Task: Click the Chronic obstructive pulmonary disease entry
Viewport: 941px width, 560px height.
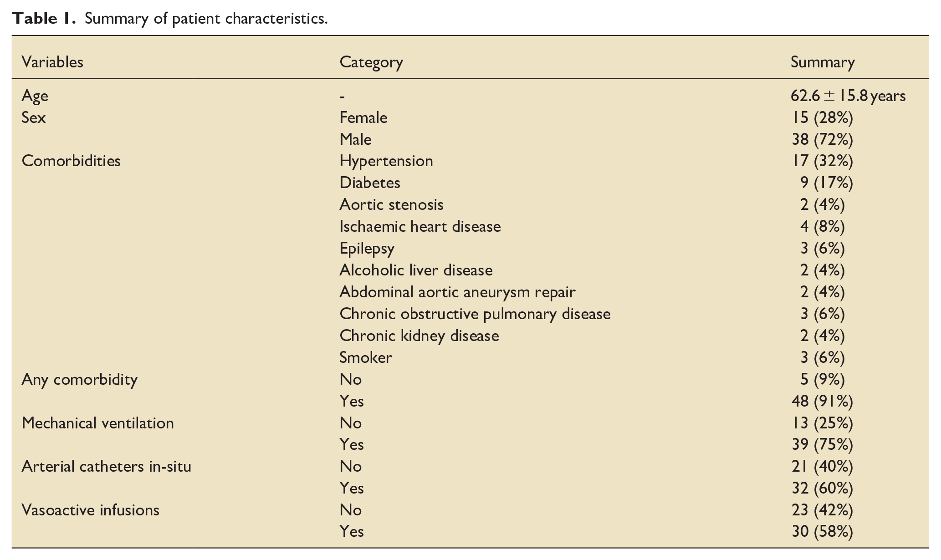Action: [475, 314]
